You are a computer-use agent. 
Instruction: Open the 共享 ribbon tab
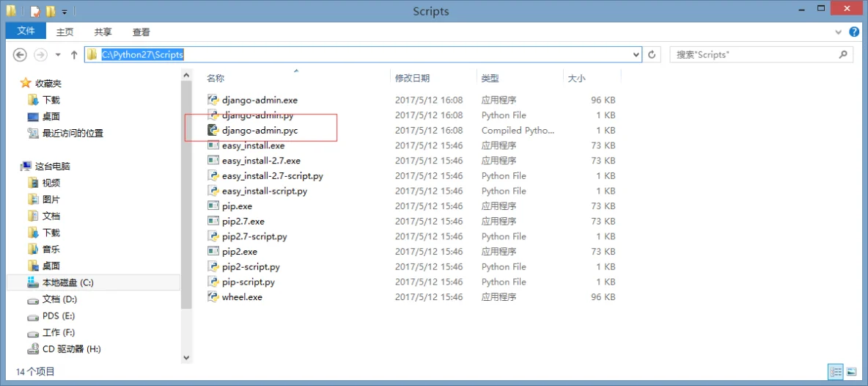pyautogui.click(x=103, y=32)
